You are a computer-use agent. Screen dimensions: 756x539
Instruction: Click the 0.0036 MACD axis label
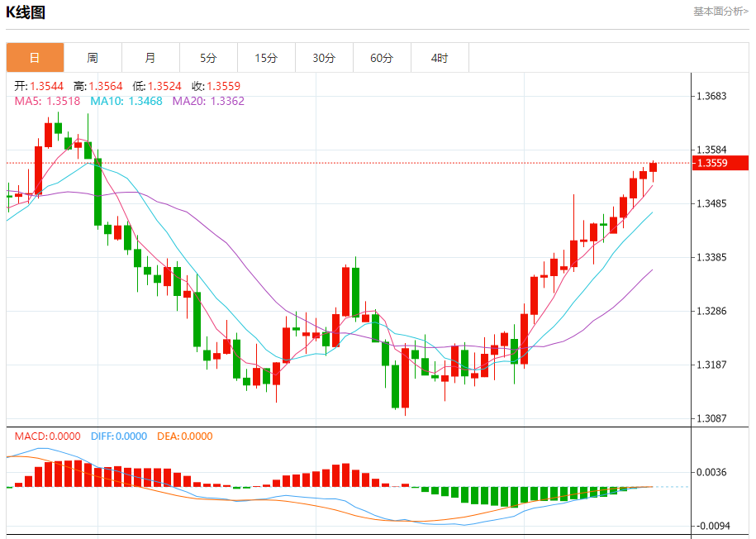[711, 472]
